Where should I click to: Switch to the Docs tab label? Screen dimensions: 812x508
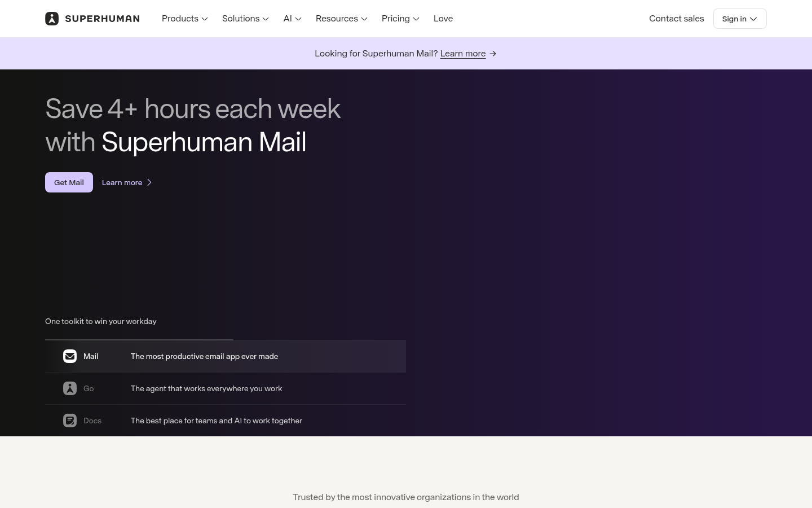[x=92, y=421]
